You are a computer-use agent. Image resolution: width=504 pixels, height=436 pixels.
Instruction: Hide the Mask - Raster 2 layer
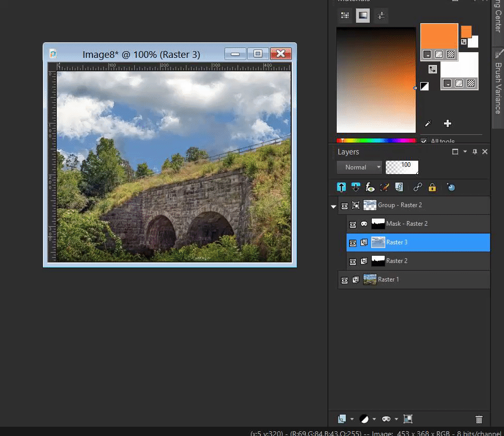tap(353, 224)
